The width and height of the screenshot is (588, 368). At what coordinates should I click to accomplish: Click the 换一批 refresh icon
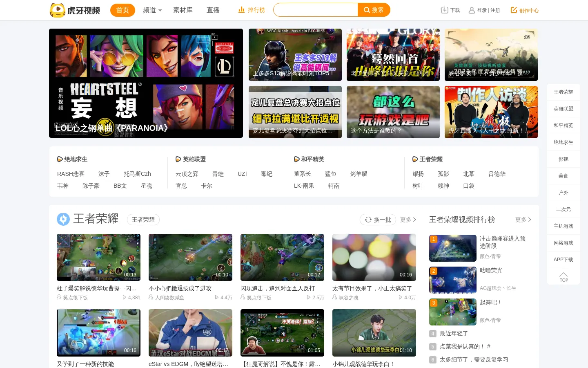368,220
